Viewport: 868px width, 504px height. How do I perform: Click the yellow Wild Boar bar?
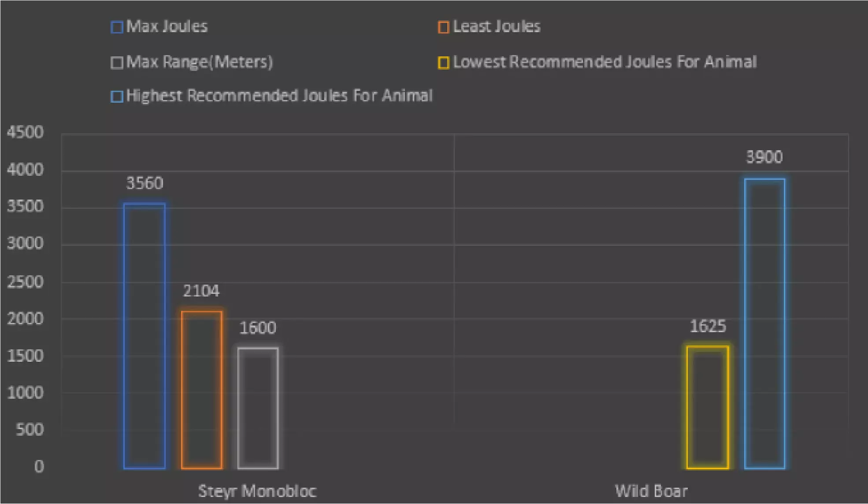(x=708, y=407)
